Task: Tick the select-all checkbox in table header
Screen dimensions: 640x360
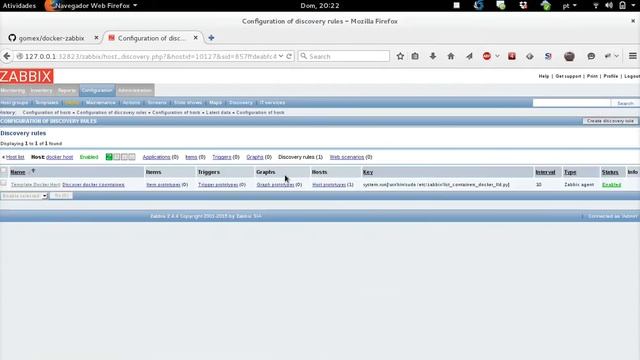Action: point(4,171)
